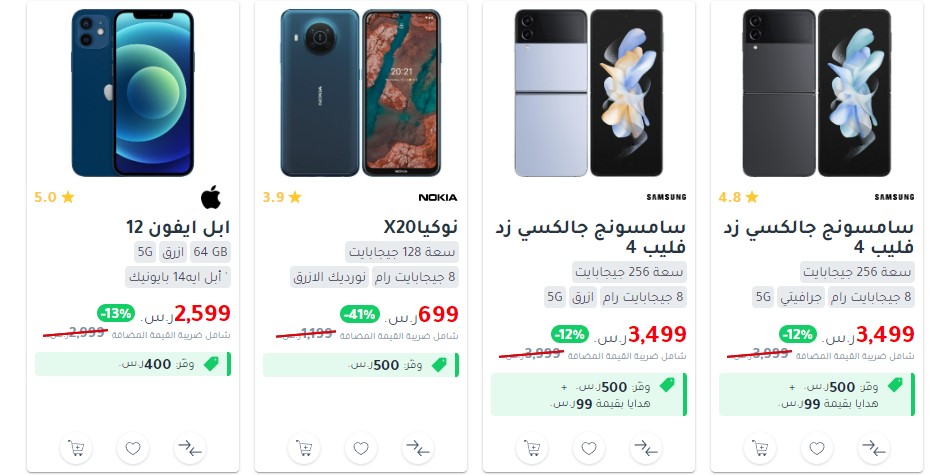Compare the Nokia X20 using the arrows icon
This screenshot has height=475, width=942.
(x=418, y=448)
